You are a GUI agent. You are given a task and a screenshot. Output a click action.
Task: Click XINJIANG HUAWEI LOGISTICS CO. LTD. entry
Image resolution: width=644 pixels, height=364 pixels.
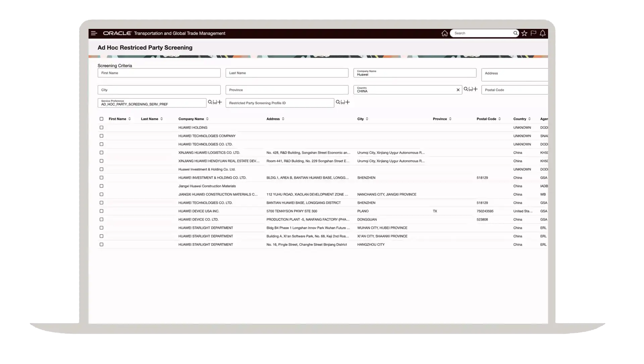(209, 153)
